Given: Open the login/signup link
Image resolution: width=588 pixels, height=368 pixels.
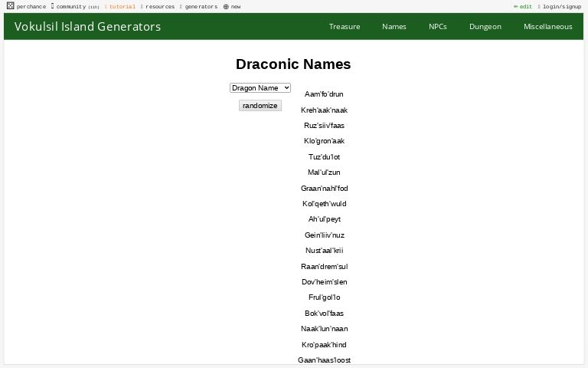Looking at the screenshot, I should (561, 6).
